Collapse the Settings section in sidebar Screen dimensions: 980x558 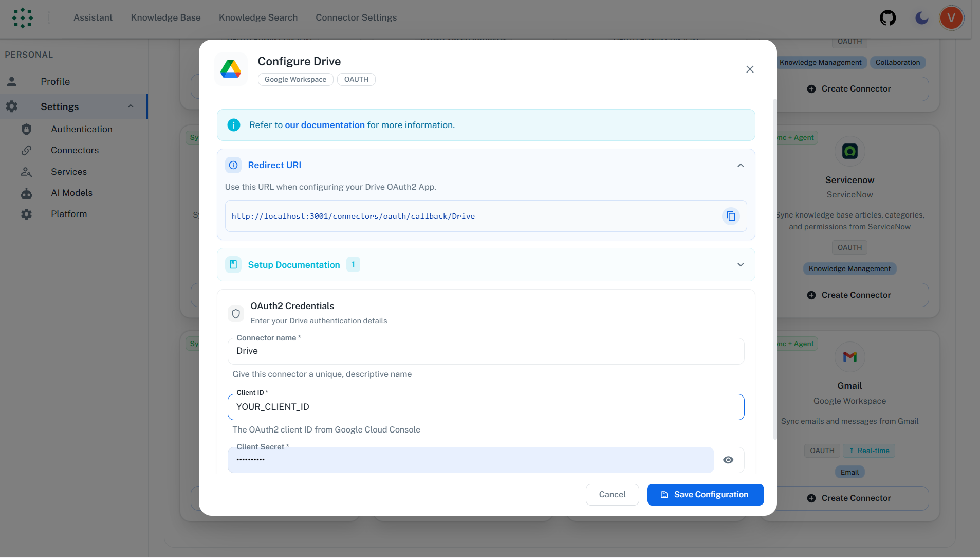pyautogui.click(x=131, y=106)
